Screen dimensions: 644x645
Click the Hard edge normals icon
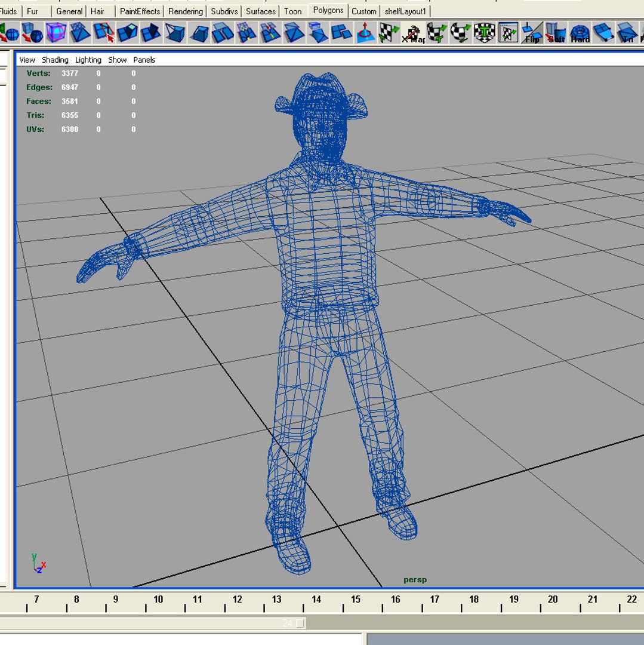(x=580, y=33)
